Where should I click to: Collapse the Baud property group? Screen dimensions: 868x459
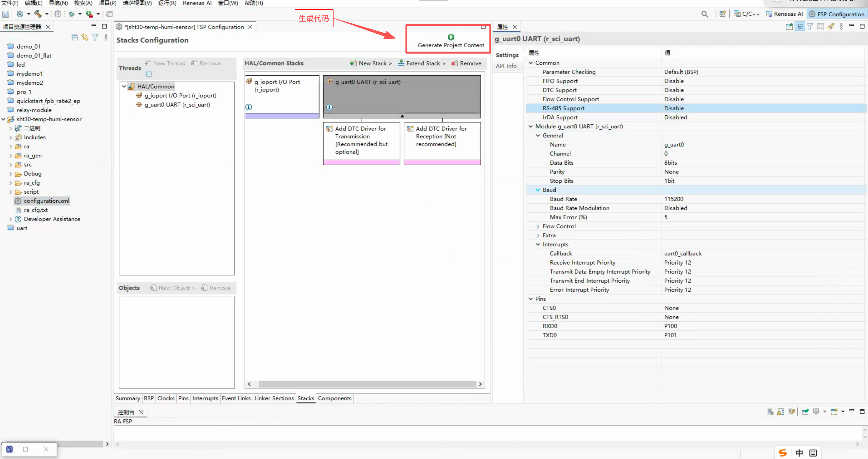[538, 190]
